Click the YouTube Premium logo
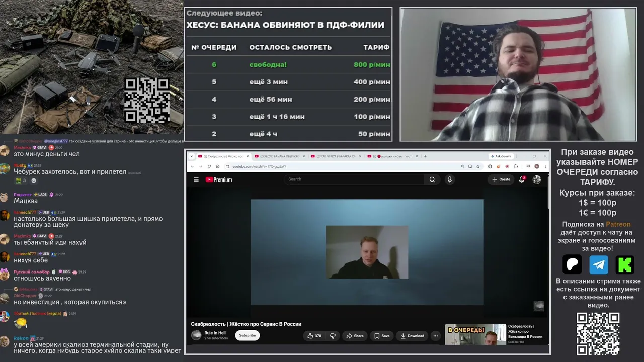Image resolution: width=644 pixels, height=362 pixels. (x=219, y=179)
